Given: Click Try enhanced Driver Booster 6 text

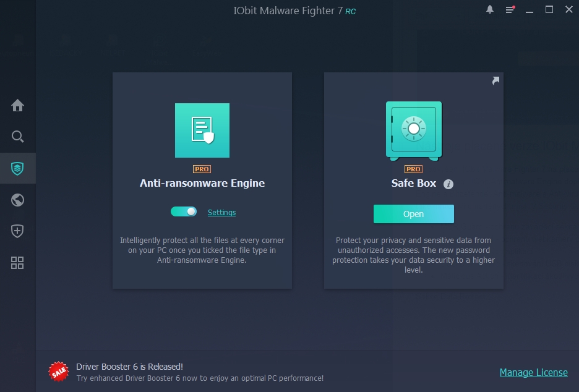Looking at the screenshot, I should pyautogui.click(x=200, y=378).
